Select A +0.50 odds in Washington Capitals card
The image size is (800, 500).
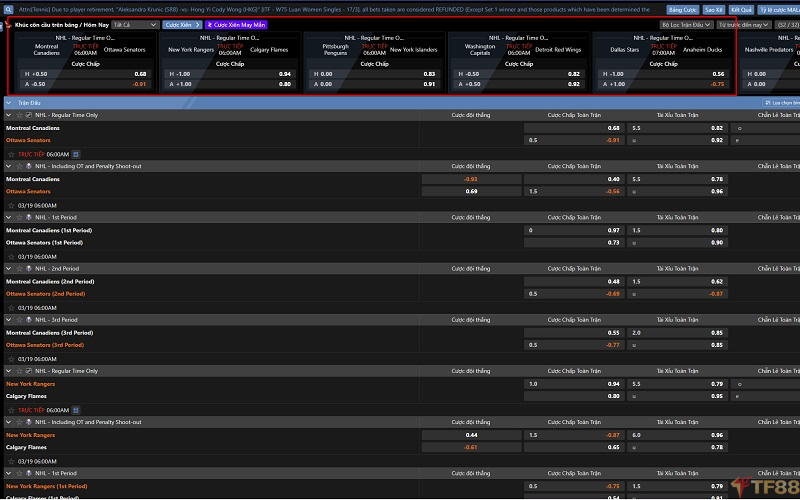click(519, 84)
